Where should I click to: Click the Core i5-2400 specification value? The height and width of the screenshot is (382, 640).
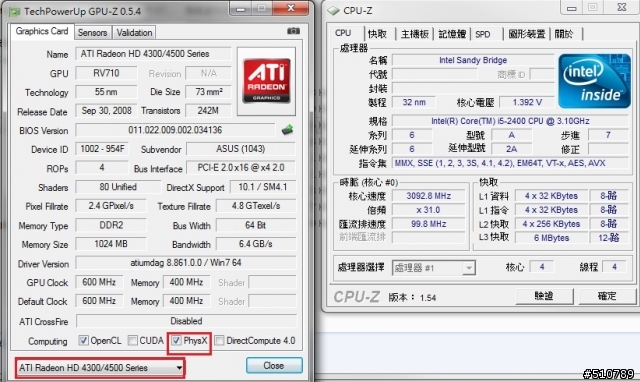pos(510,121)
